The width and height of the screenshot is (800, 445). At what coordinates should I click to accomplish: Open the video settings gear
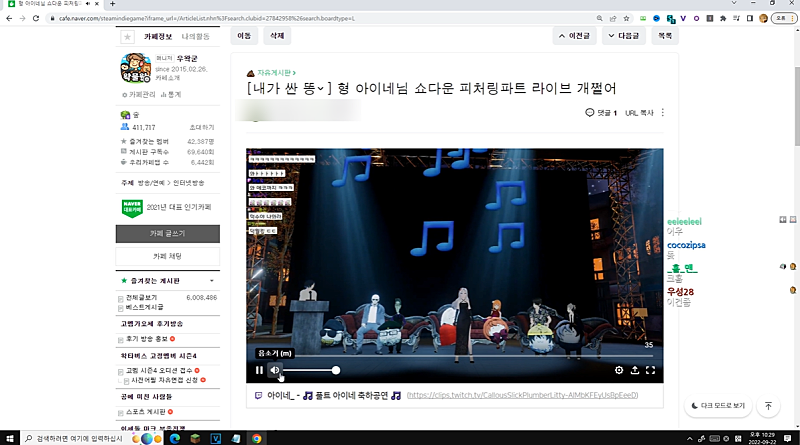(619, 370)
